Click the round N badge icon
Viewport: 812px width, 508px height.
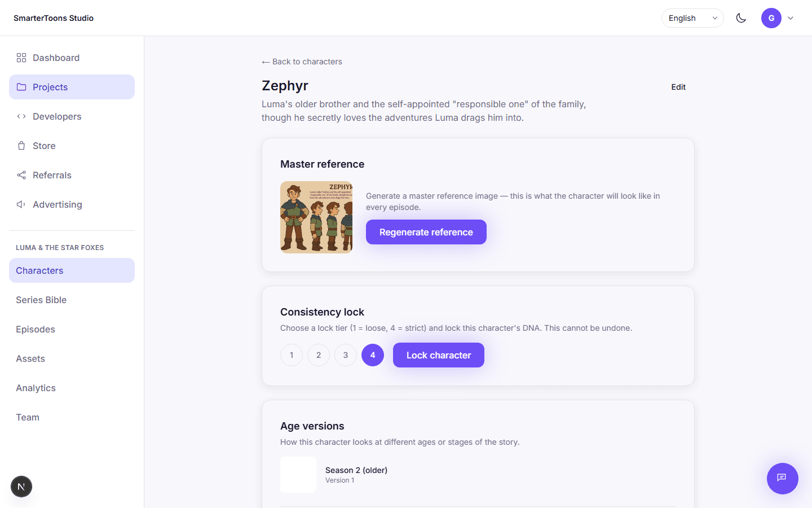click(x=21, y=487)
